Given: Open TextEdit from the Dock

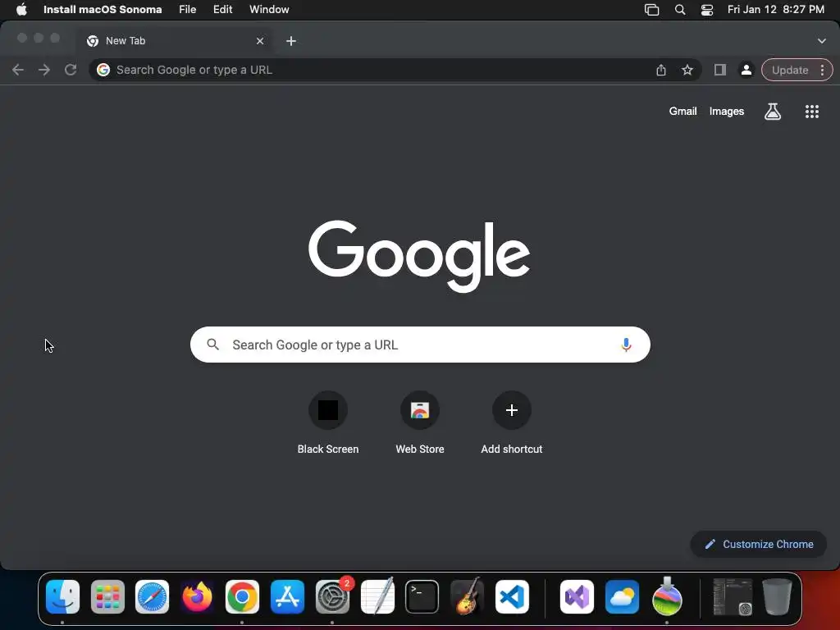Looking at the screenshot, I should [377, 596].
